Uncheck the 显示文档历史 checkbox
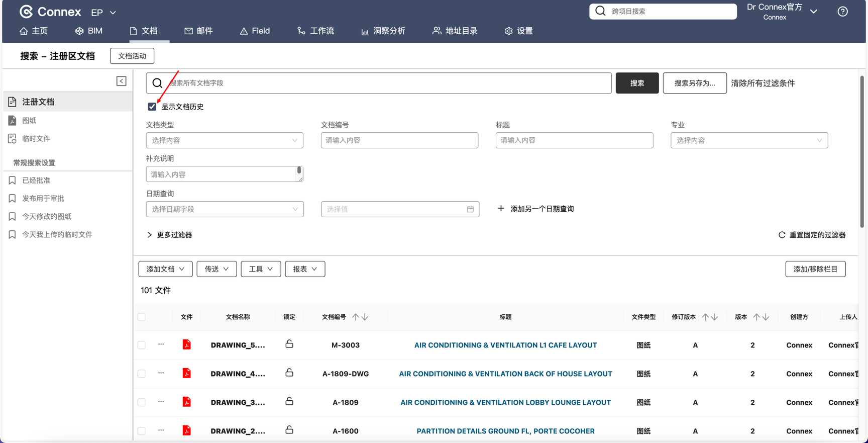Image resolution: width=868 pixels, height=443 pixels. point(152,107)
